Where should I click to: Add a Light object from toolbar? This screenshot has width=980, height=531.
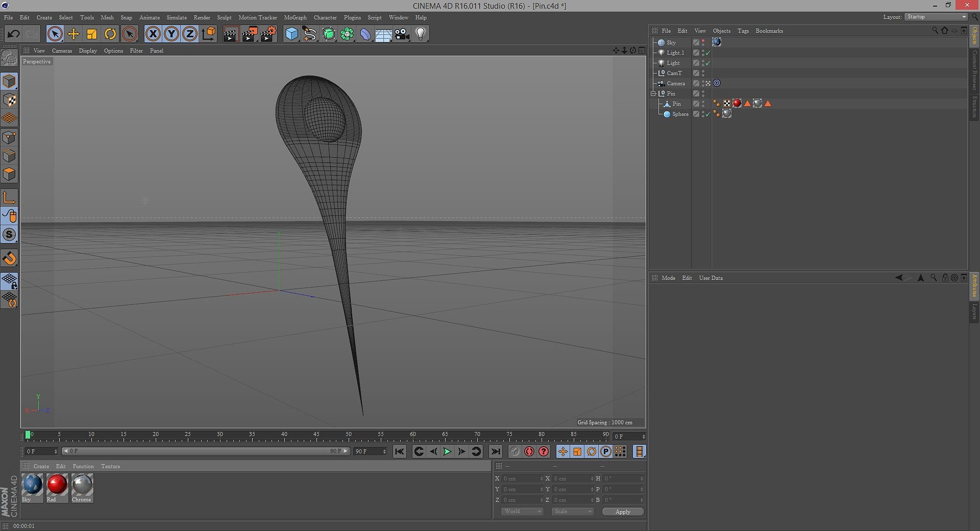[x=421, y=34]
